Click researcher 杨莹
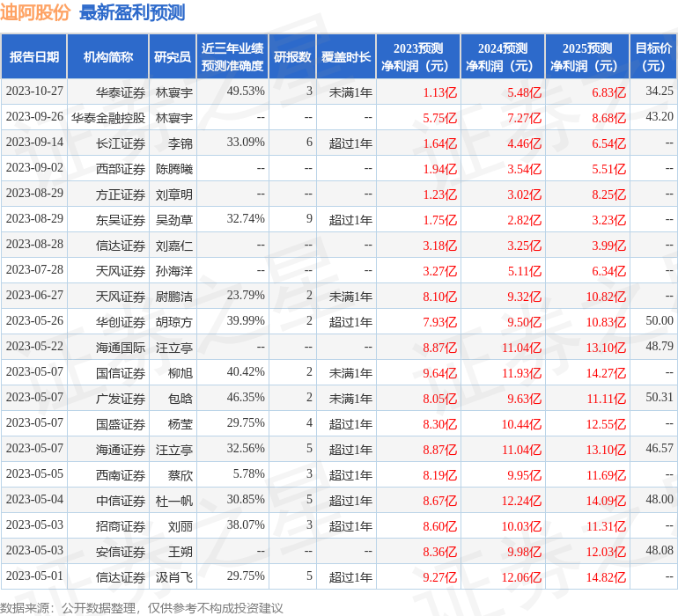The width and height of the screenshot is (678, 616). tap(181, 424)
